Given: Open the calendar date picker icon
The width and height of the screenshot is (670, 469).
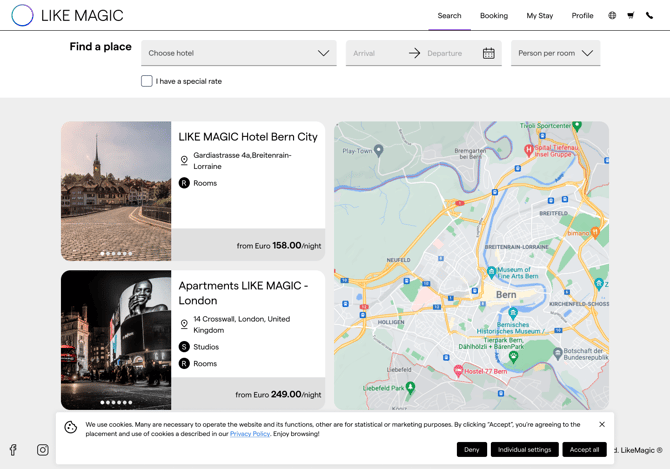Looking at the screenshot, I should point(488,53).
